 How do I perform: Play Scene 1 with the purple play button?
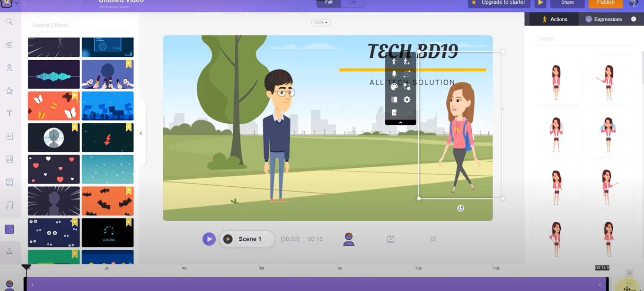click(209, 239)
